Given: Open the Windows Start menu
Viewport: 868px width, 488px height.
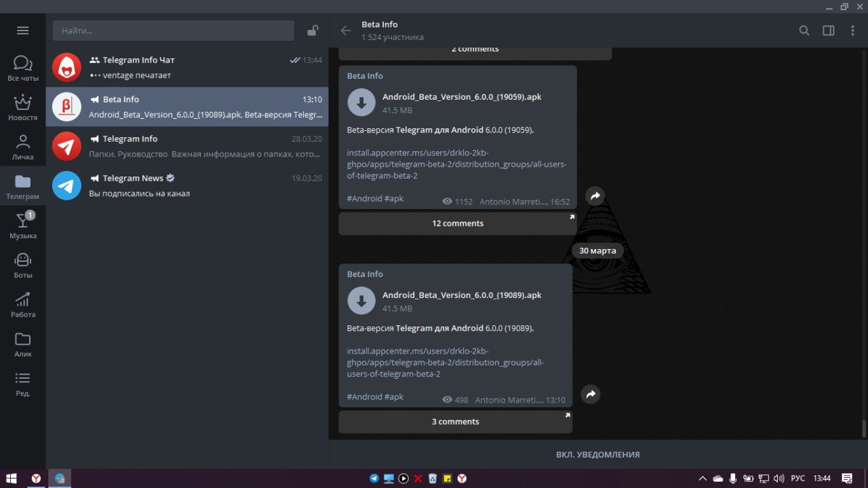Looking at the screenshot, I should pyautogui.click(x=12, y=478).
